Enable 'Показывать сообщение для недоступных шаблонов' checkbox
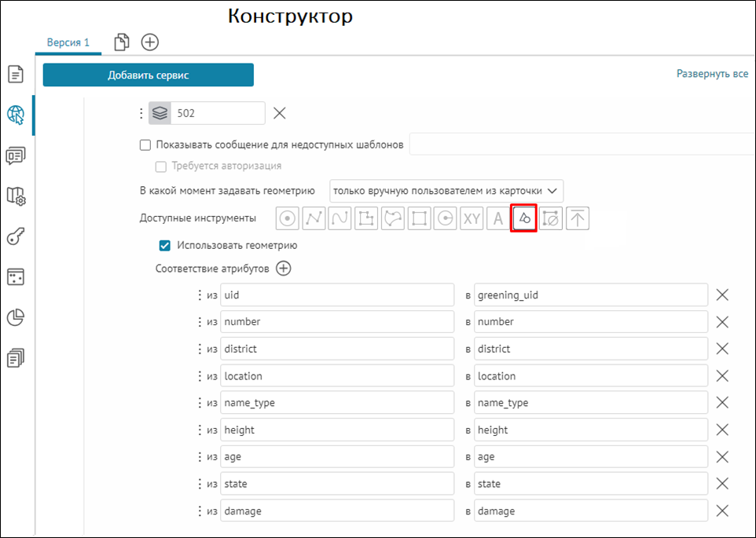The width and height of the screenshot is (756, 538). (x=145, y=145)
